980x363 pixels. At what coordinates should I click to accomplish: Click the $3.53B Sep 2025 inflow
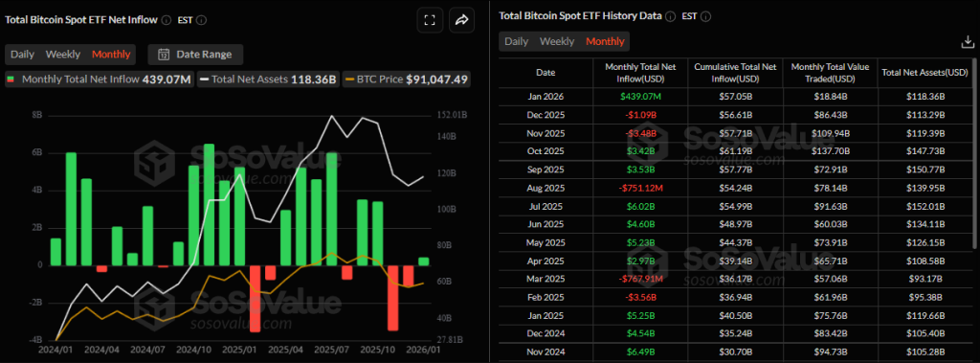click(x=640, y=169)
